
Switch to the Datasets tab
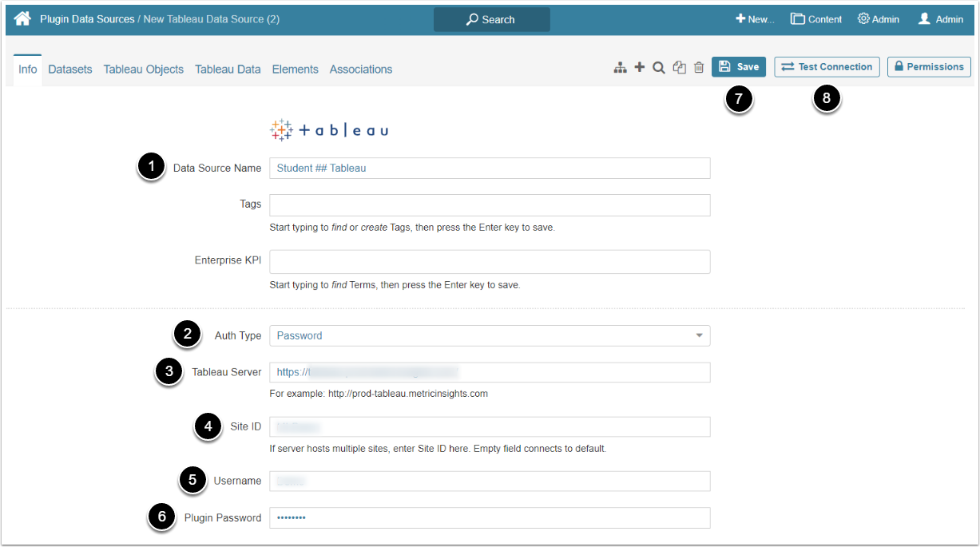pos(70,69)
